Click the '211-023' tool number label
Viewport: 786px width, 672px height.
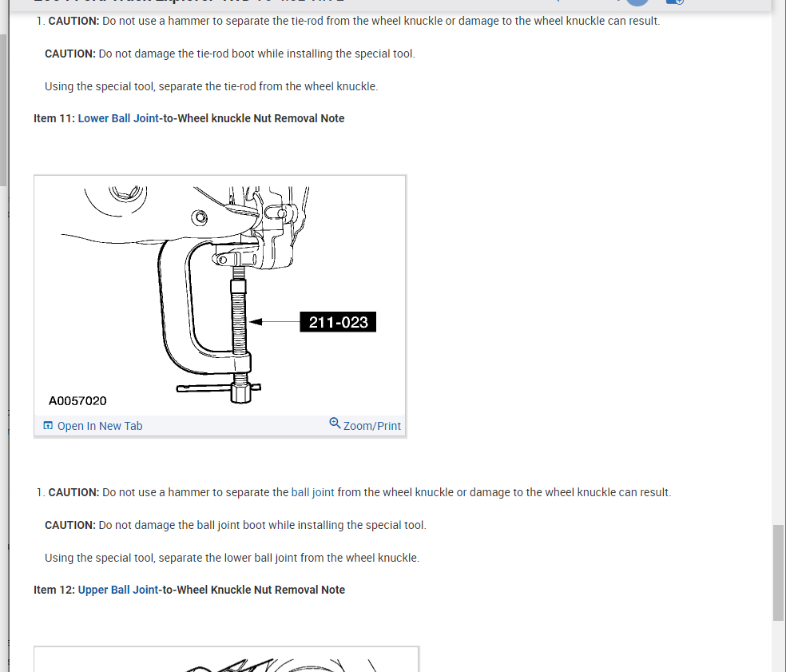[x=339, y=322]
